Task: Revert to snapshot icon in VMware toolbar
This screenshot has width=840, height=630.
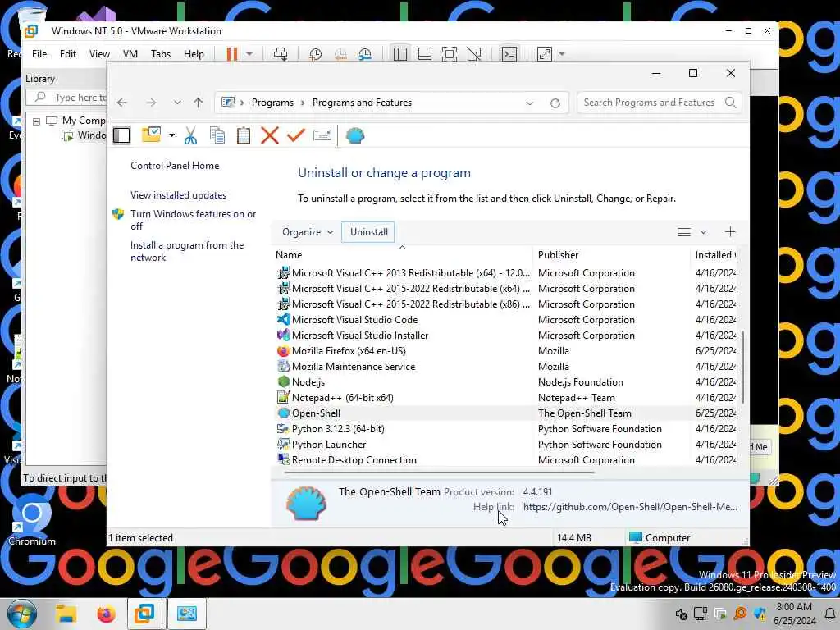Action: point(340,54)
